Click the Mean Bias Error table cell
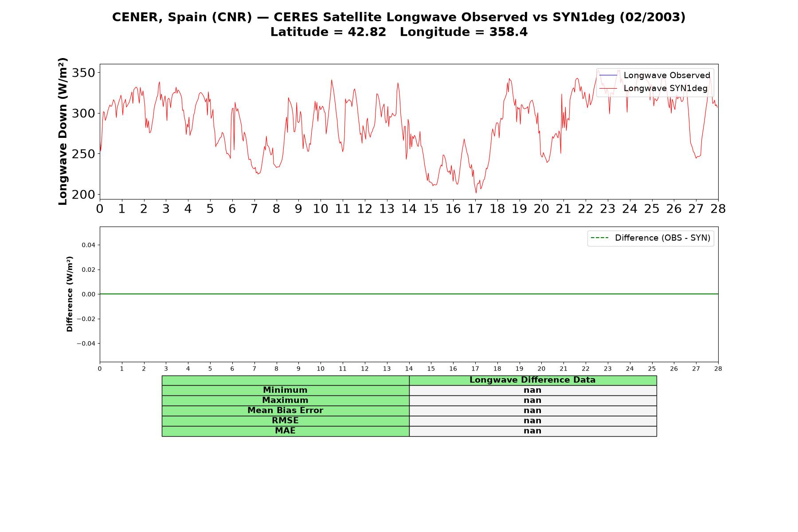 [x=285, y=411]
